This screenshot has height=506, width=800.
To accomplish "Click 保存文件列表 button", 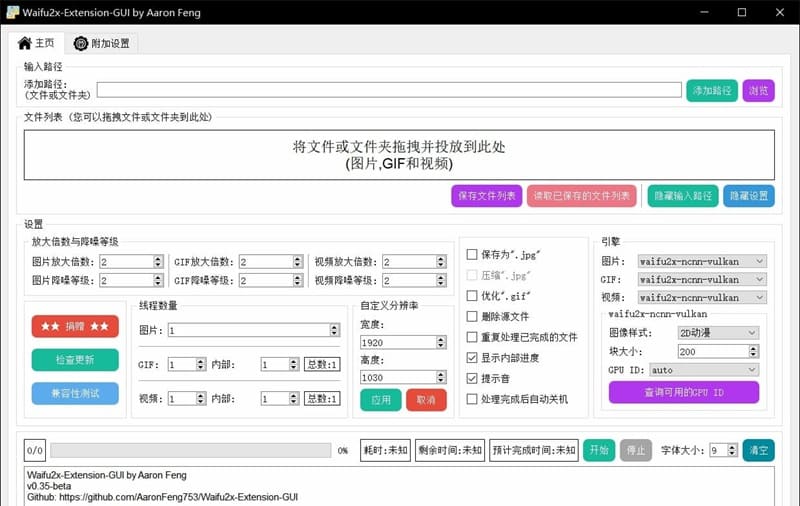I will click(x=486, y=196).
